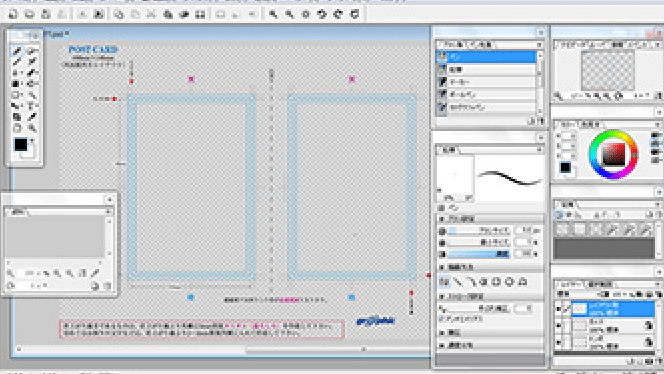Click the black foreground color swatch in toolbox

20,144
